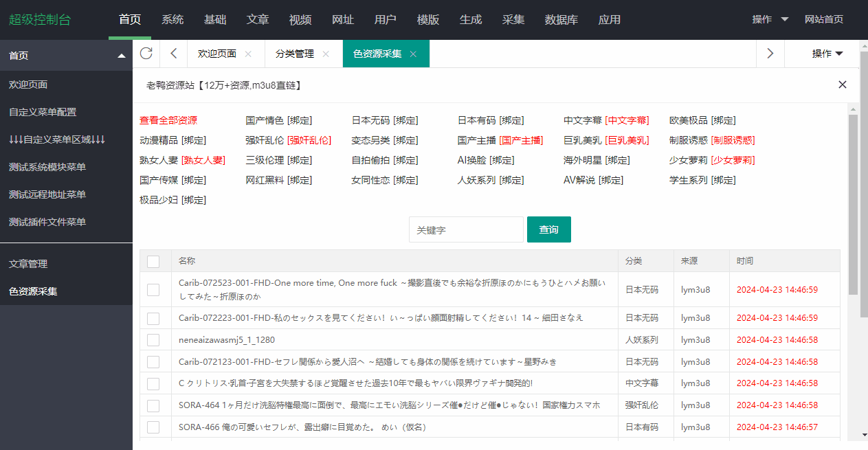Viewport: 868px width, 450px height.
Task: Open the 视频 top menu
Action: (x=300, y=19)
